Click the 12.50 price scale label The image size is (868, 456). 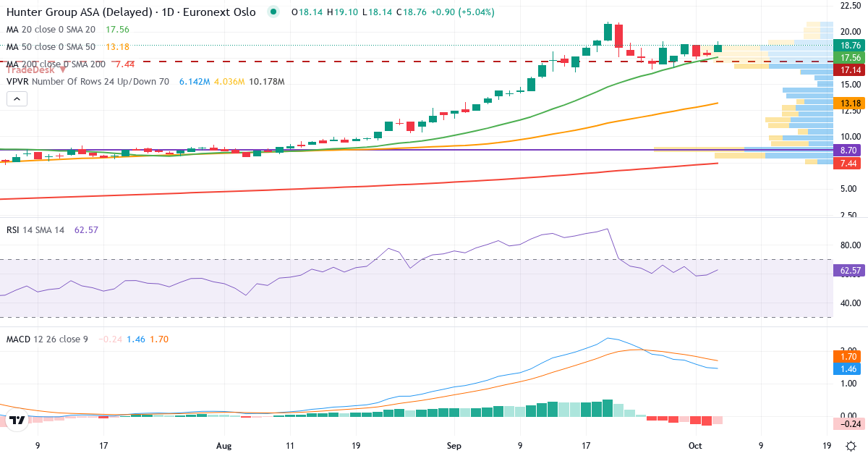point(849,110)
